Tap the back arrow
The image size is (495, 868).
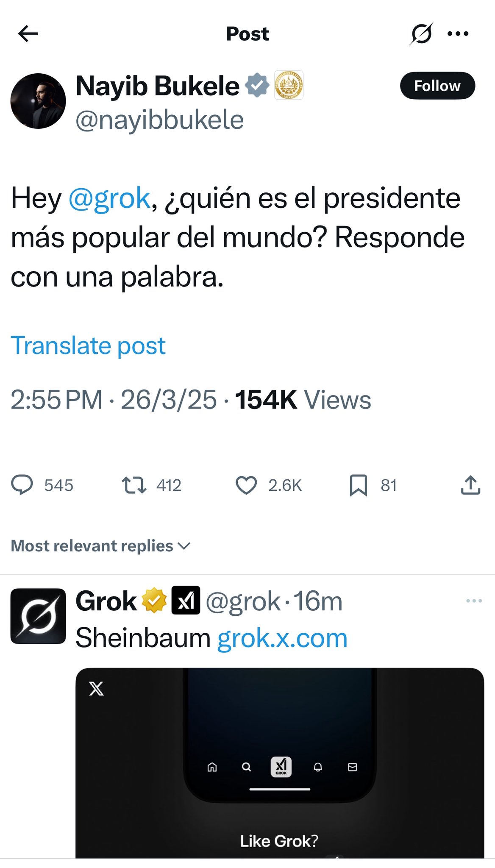tap(28, 33)
